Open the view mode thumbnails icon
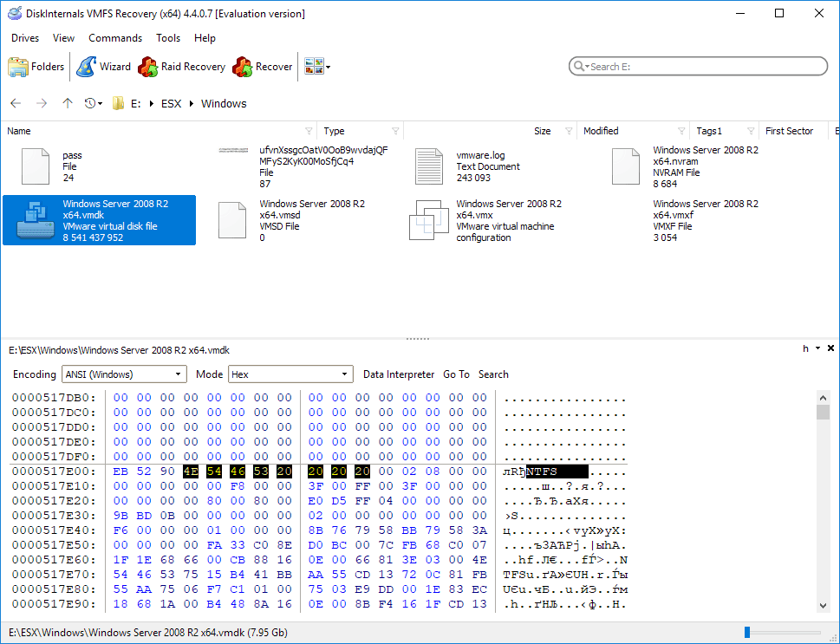Screen dimensions: 840x644 pyautogui.click(x=314, y=67)
